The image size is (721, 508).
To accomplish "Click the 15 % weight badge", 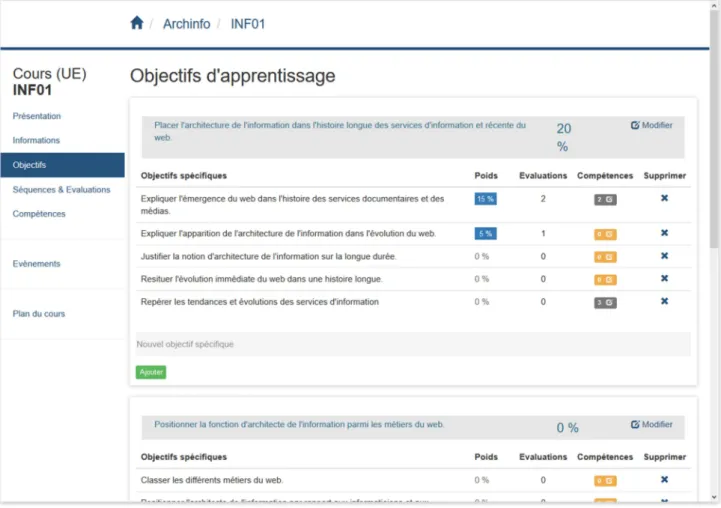I will (x=485, y=199).
